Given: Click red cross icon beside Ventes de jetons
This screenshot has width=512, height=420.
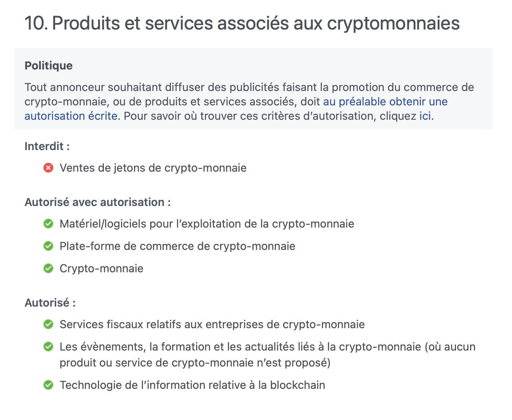Looking at the screenshot, I should 48,168.
